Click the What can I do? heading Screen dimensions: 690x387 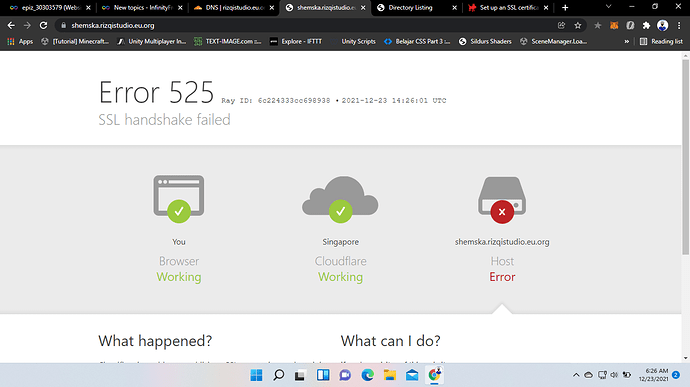coord(390,341)
